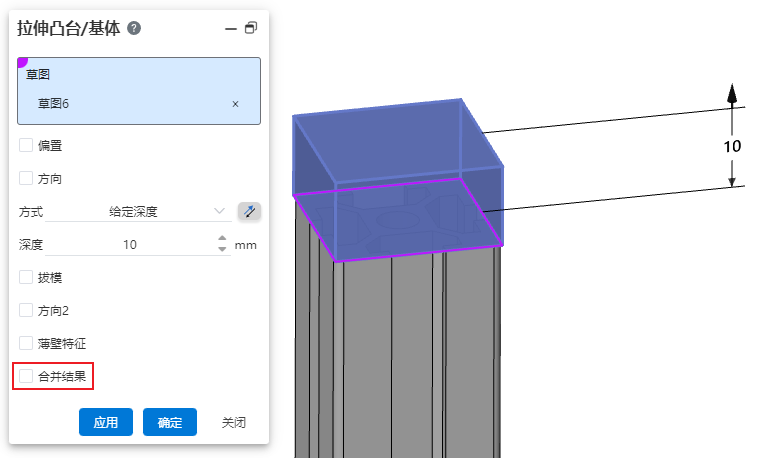Select the 草图 selection box
Screen dimensions: 767x458
(x=139, y=91)
